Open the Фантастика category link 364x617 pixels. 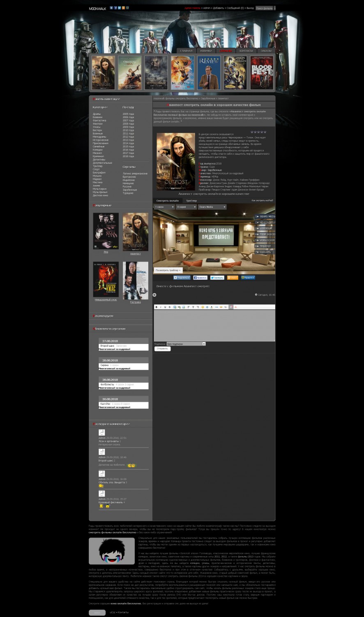click(x=99, y=121)
